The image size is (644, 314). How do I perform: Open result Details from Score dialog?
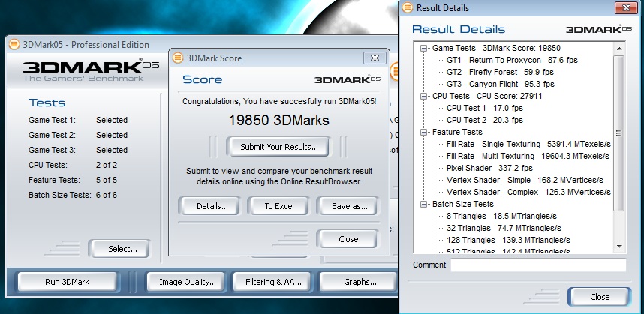click(x=212, y=206)
